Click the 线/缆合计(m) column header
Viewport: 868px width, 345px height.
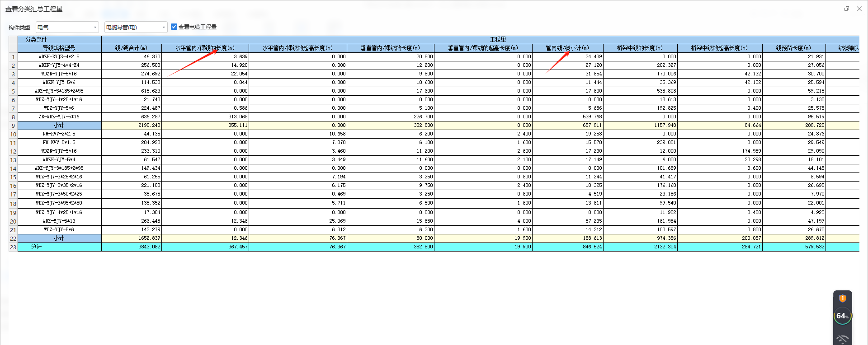(x=132, y=48)
